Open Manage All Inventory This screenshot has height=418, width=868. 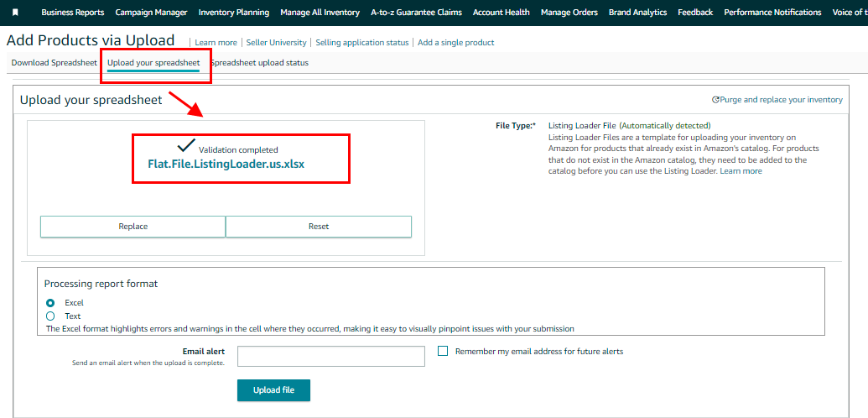tap(320, 13)
